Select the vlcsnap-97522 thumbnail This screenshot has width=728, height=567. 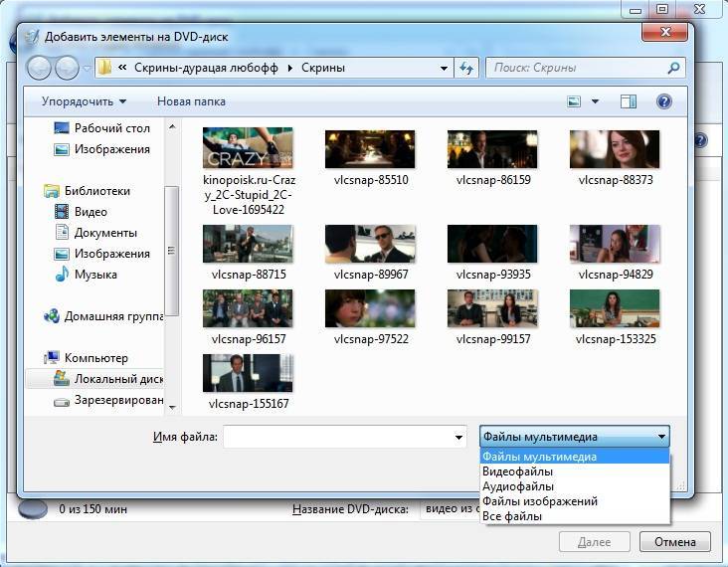pos(370,308)
